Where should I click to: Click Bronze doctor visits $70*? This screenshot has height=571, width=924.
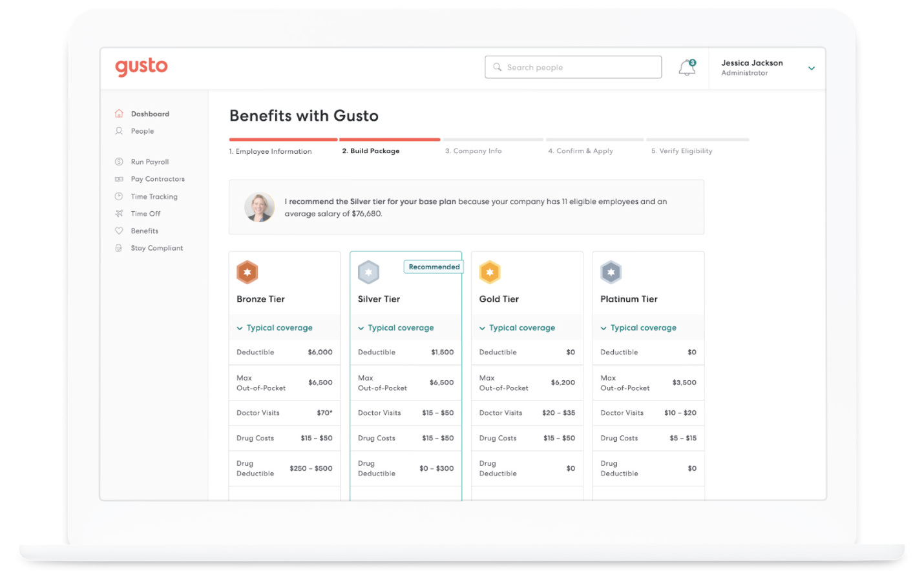coord(324,413)
